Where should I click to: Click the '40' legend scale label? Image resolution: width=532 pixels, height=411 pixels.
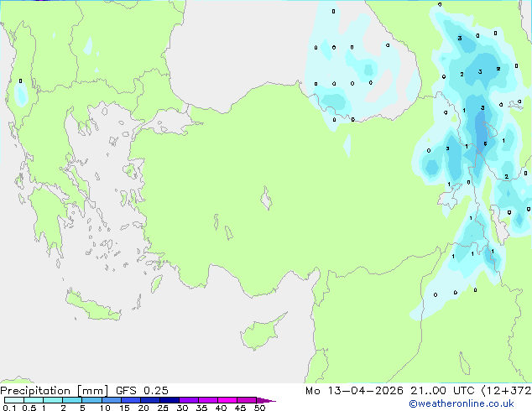(x=221, y=408)
